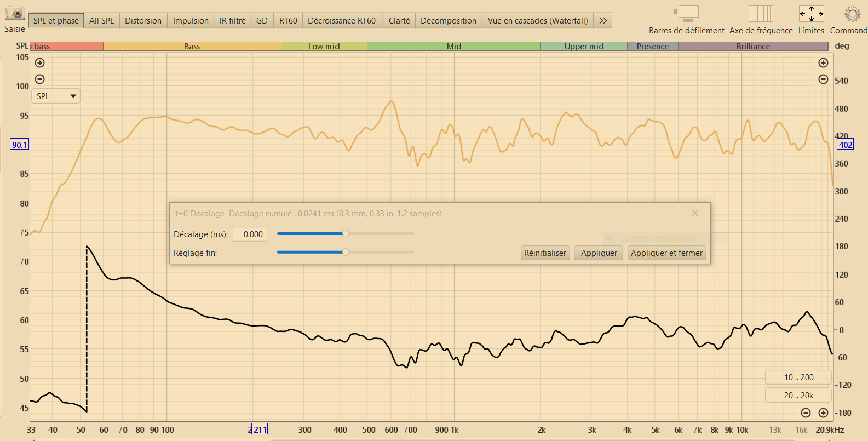Image resolution: width=868 pixels, height=441 pixels.
Task: Zoom in SPL axis with upper-left plus icon
Action: 40,63
